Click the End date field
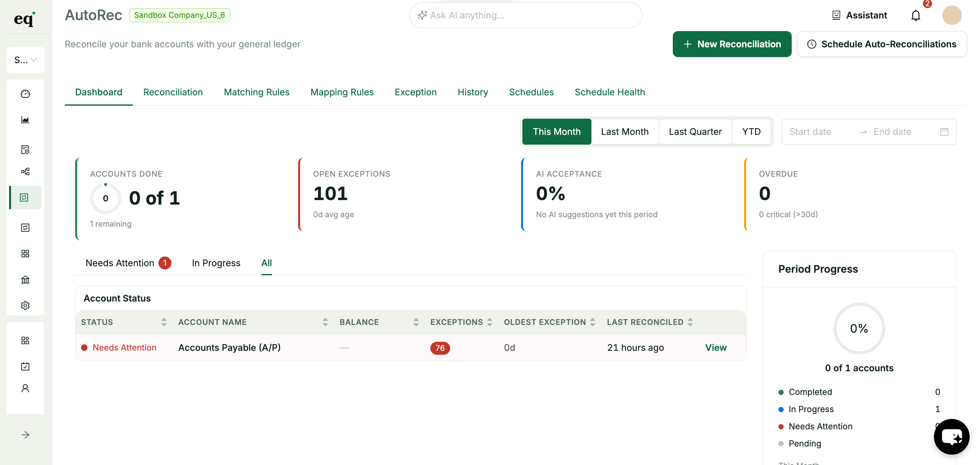The height and width of the screenshot is (465, 980). coord(903,132)
